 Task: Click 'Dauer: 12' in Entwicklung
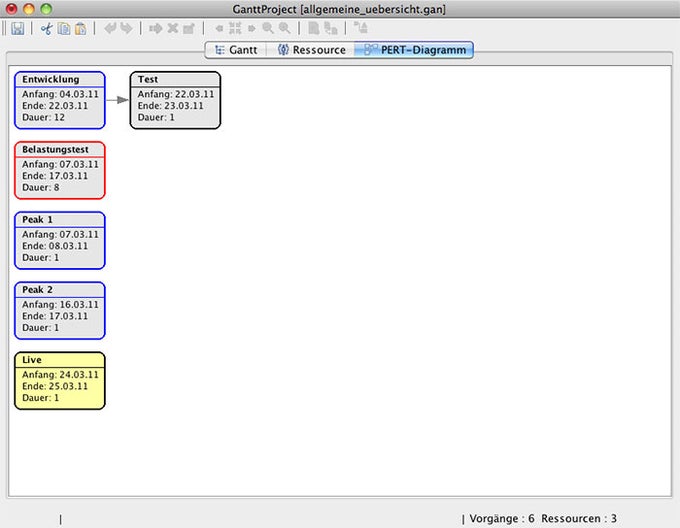[x=43, y=117]
